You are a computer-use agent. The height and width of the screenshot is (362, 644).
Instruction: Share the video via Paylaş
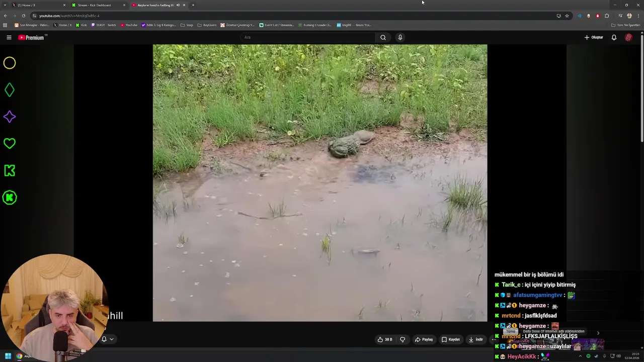pos(424,339)
